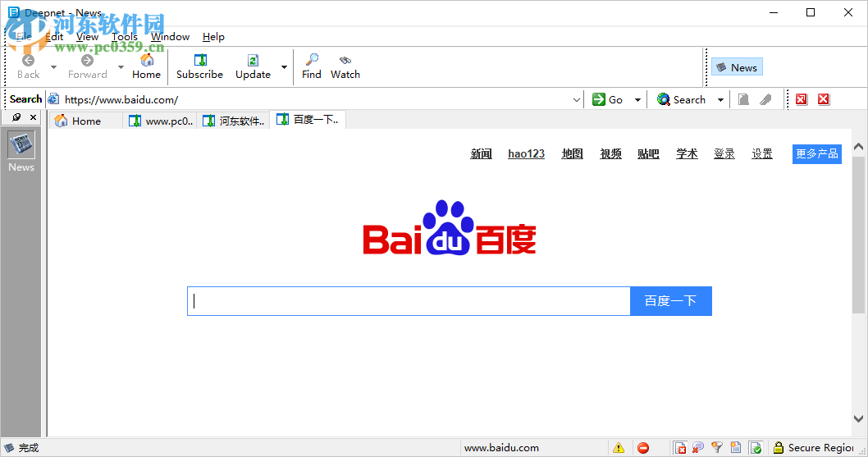
Task: Click the 新闻 link on Baidu
Action: pyautogui.click(x=481, y=153)
